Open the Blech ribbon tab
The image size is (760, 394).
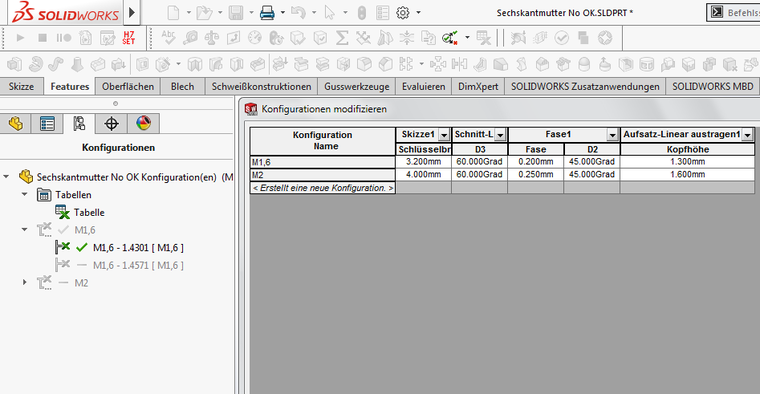182,86
